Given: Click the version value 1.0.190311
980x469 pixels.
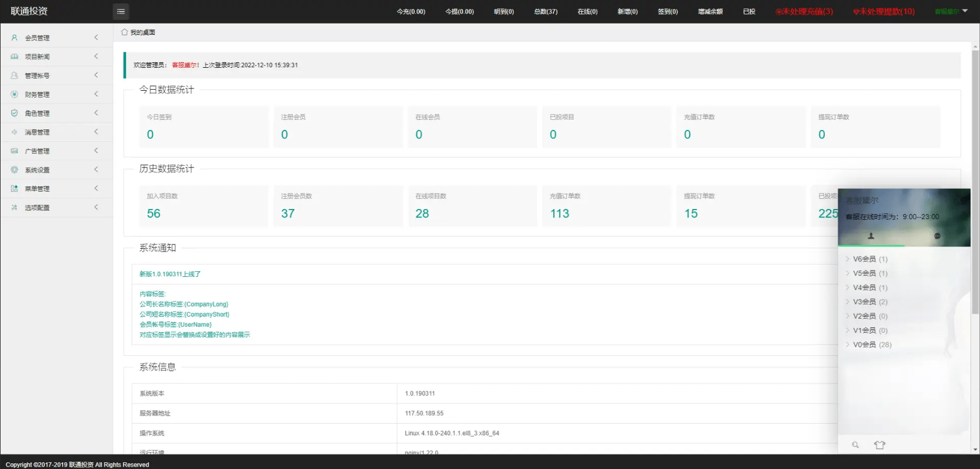Looking at the screenshot, I should coord(420,393).
